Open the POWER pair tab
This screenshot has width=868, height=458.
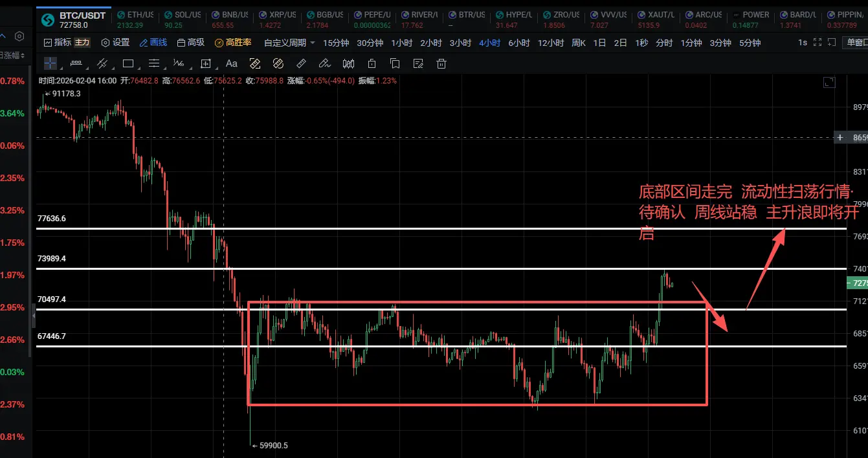[x=751, y=19]
